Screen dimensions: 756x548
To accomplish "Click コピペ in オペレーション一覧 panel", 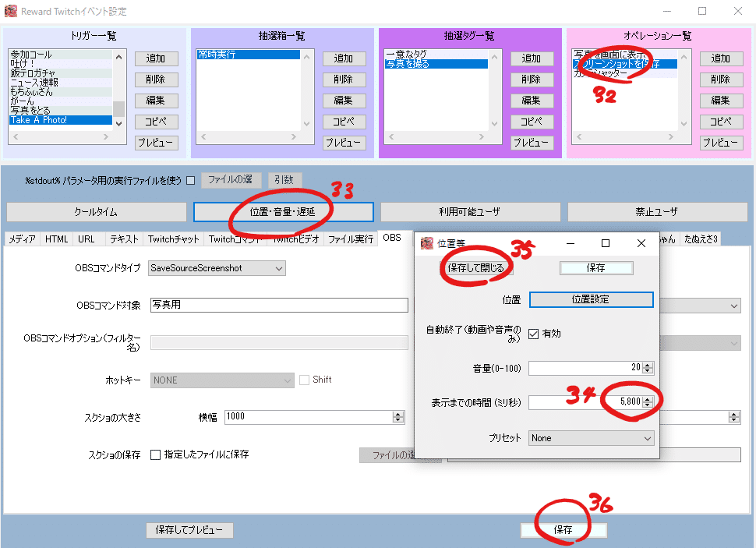I will (721, 122).
